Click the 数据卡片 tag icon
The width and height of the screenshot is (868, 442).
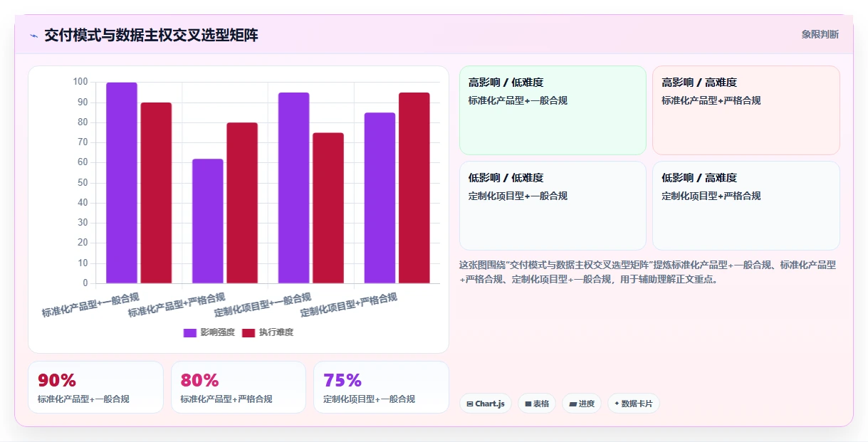point(617,404)
